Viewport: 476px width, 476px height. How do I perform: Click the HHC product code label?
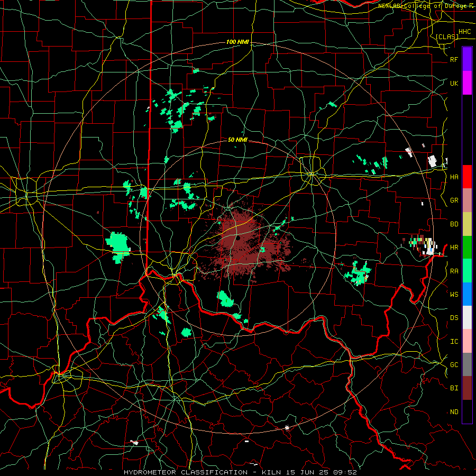464,32
